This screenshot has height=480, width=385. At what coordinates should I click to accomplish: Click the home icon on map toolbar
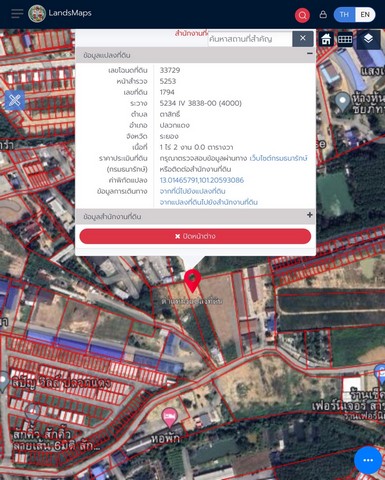click(326, 39)
